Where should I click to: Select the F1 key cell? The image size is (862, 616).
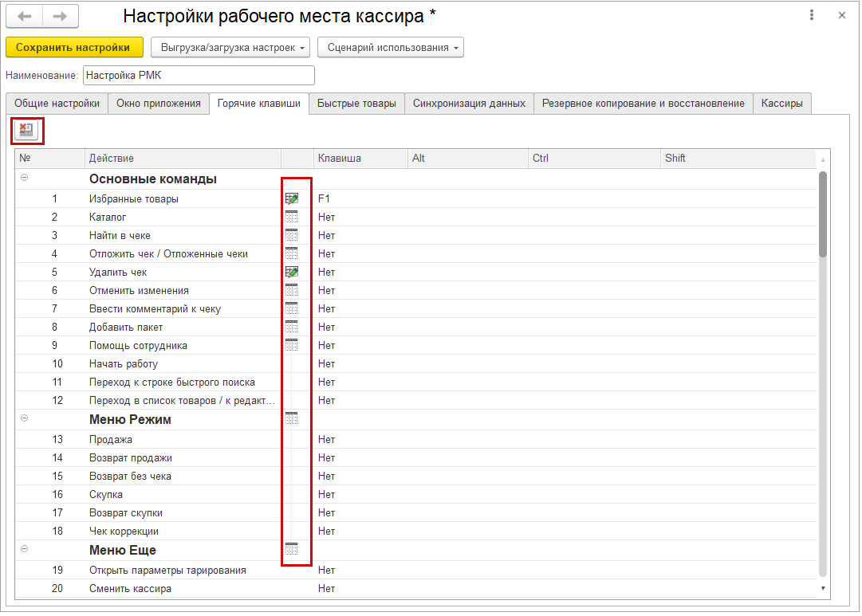pyautogui.click(x=360, y=199)
